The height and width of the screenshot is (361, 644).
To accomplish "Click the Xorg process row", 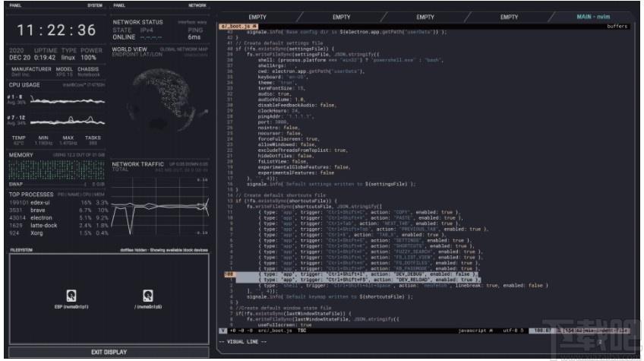I will click(x=58, y=233).
